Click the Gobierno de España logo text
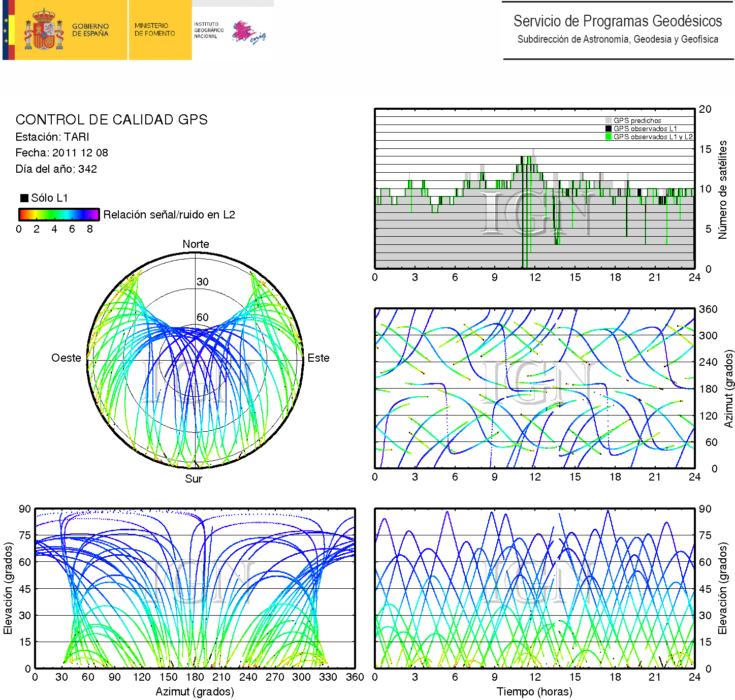Screen dimensions: 735x700 pos(90,29)
